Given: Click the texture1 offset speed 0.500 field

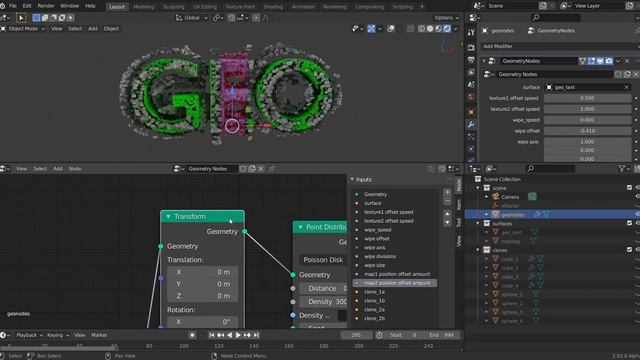Looking at the screenshot, I should (x=587, y=98).
